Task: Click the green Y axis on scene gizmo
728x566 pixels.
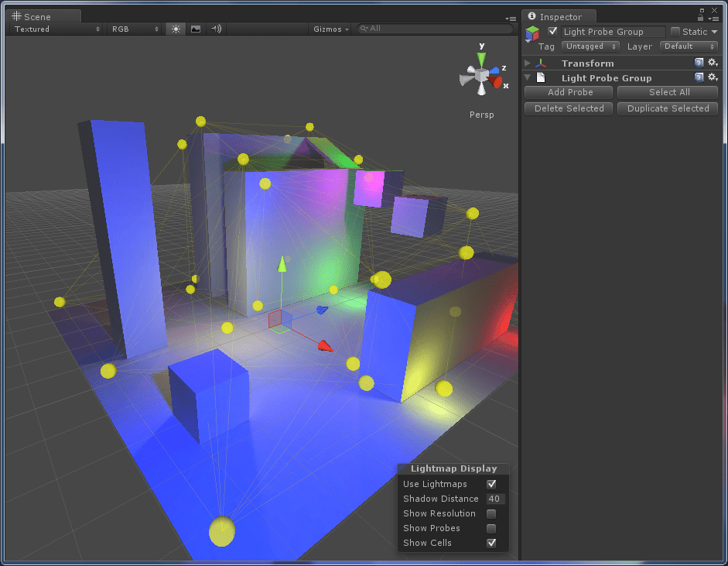Action: [481, 56]
